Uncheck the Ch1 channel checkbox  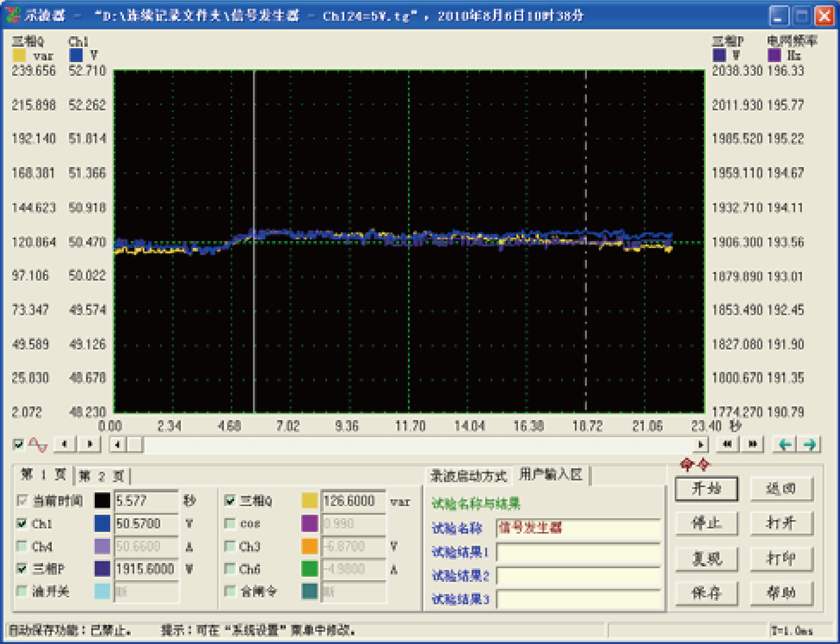point(22,523)
